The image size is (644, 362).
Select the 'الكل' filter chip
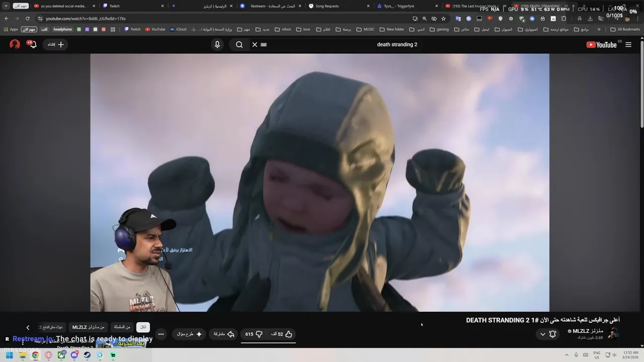143,327
